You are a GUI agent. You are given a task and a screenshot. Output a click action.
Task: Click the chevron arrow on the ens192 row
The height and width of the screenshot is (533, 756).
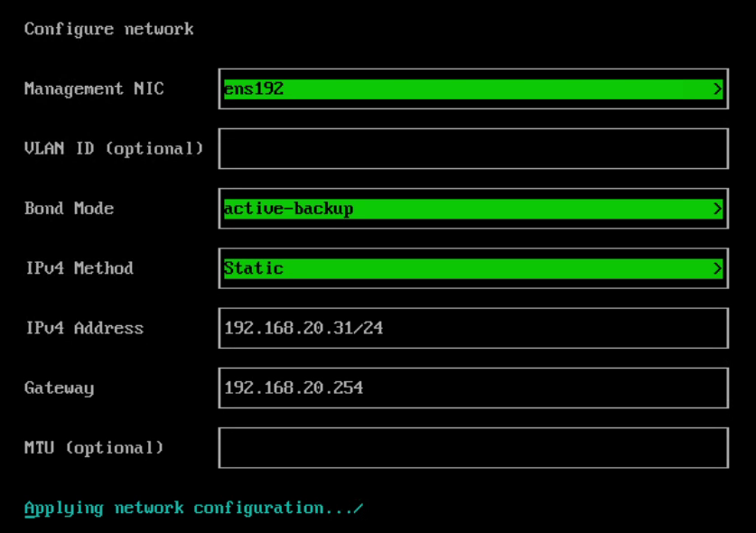(x=717, y=89)
